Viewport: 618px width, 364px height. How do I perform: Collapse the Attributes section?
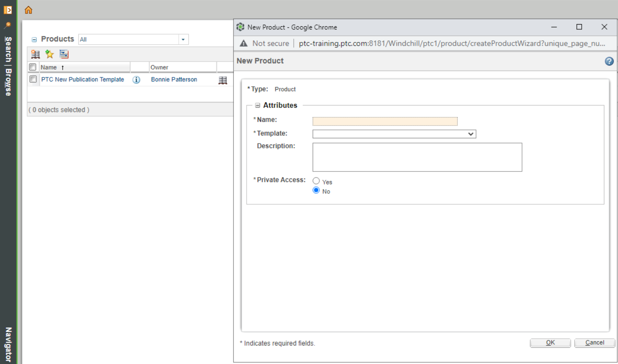(258, 105)
